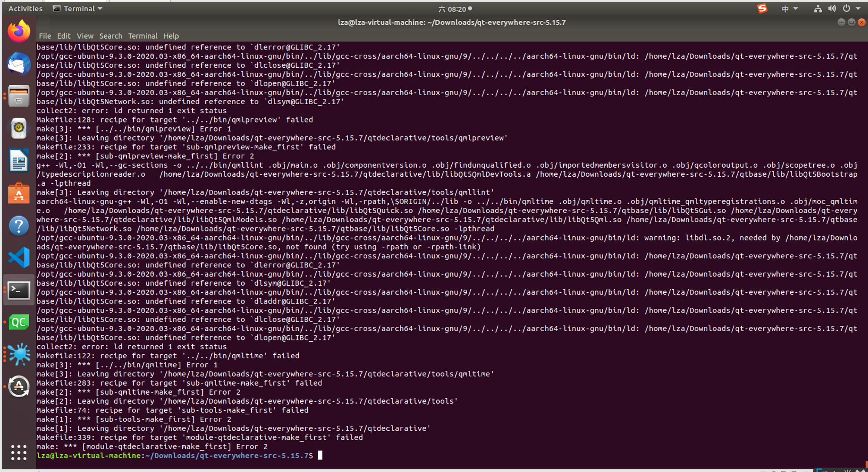Open Qt Creator icon in the dock

tap(19, 322)
